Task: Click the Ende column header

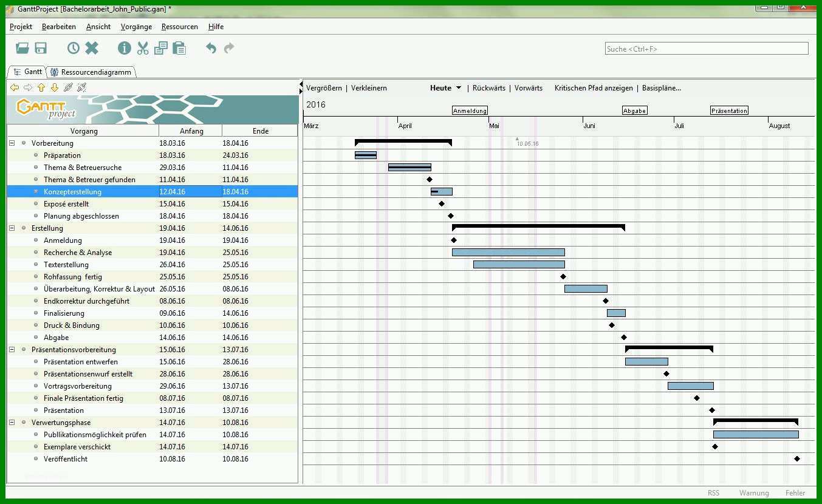Action: [x=260, y=131]
